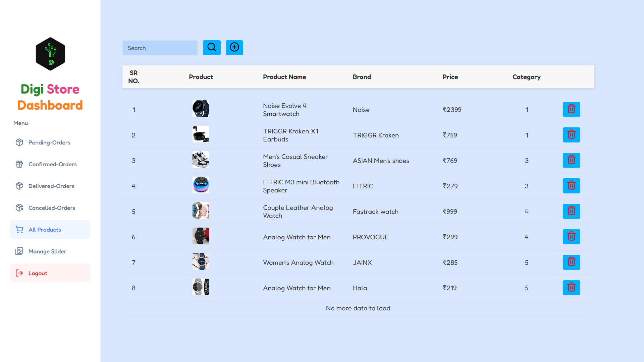Click the search magnifier button

212,48
